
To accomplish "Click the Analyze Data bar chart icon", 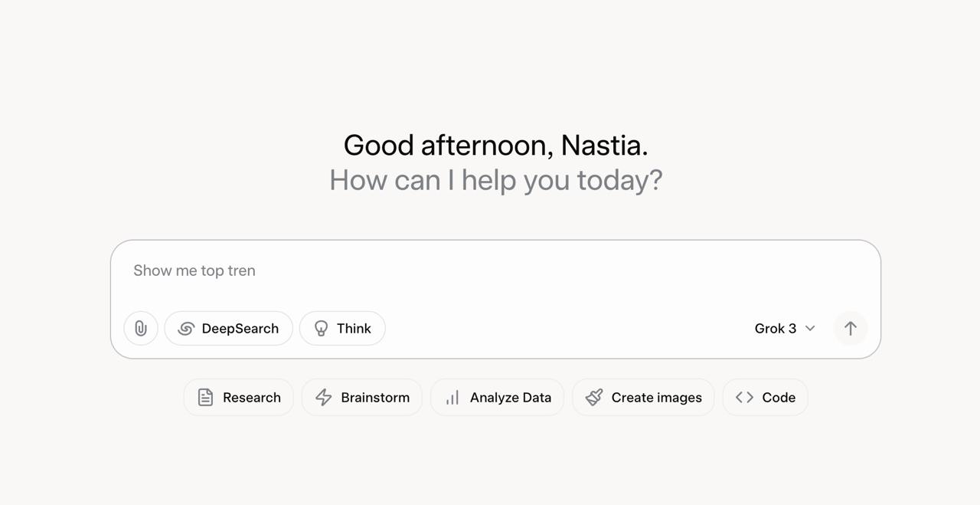I will 452,398.
